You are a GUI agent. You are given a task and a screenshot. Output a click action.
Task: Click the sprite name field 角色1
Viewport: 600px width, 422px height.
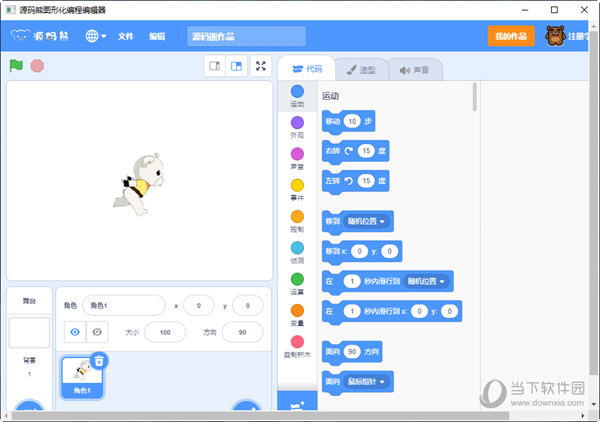coord(124,306)
